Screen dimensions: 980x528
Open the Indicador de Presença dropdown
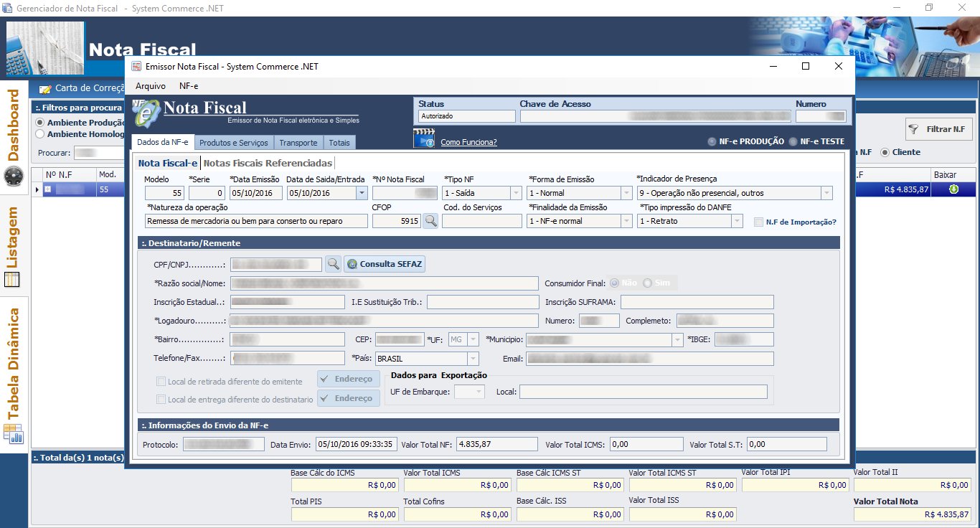(826, 193)
